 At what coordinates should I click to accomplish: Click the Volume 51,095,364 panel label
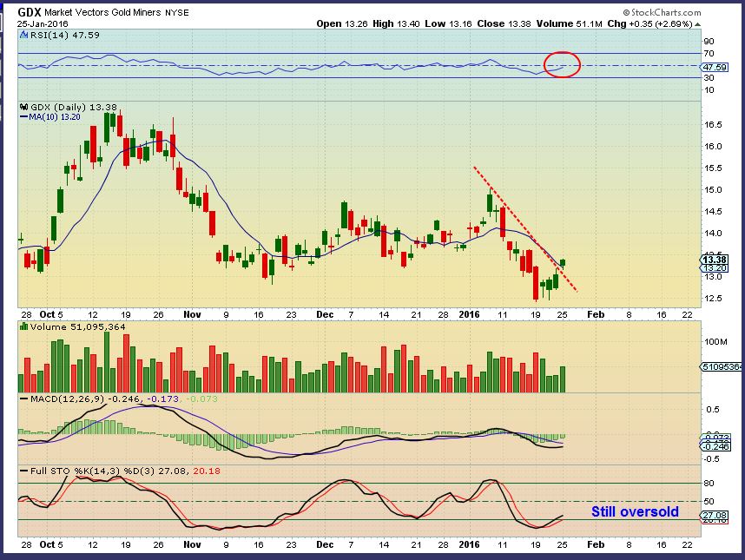coord(78,326)
